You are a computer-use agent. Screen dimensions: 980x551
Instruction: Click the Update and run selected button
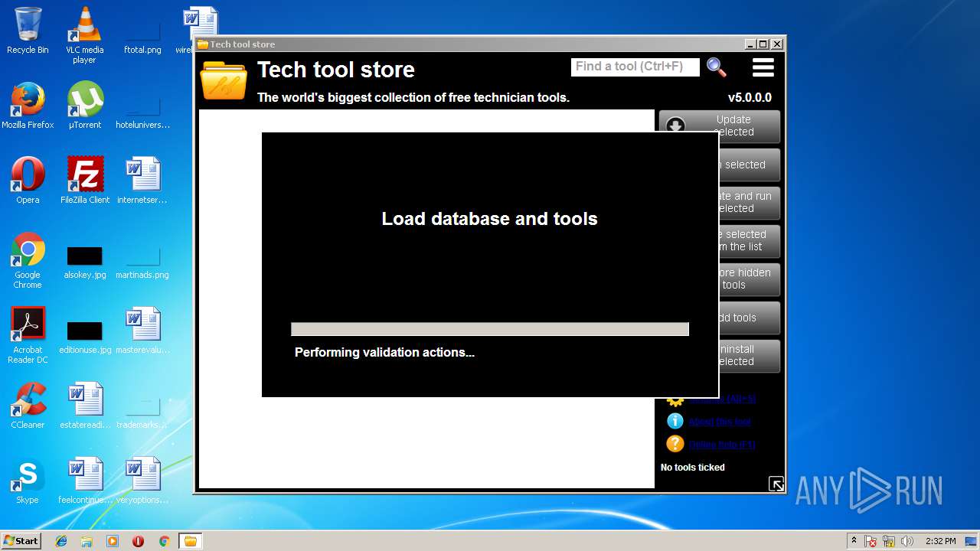point(749,203)
